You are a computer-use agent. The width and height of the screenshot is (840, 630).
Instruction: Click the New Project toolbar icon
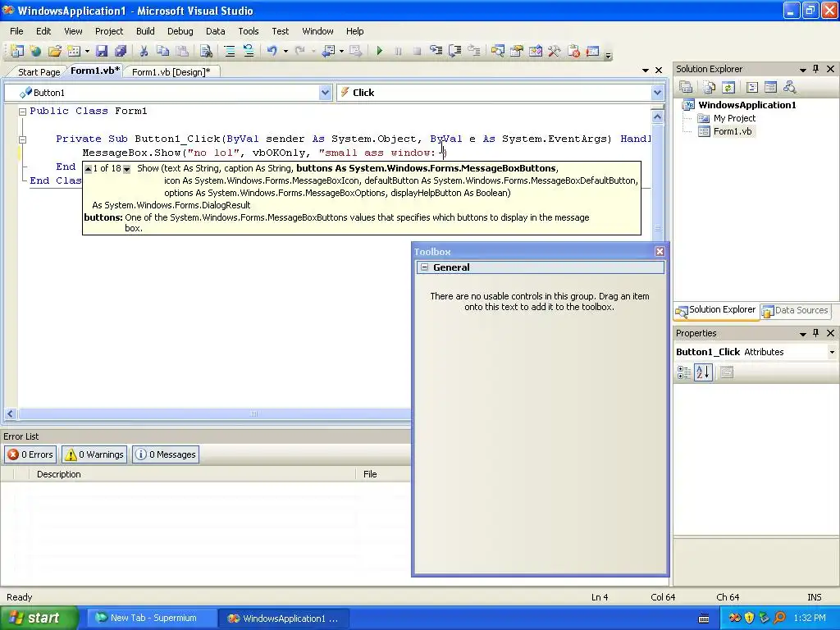coord(16,51)
